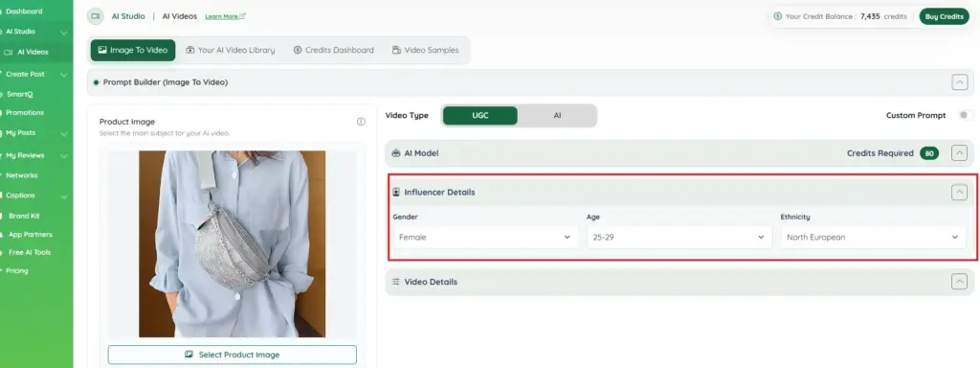This screenshot has height=368, width=980.
Task: Expand the Create Post sidebar menu
Action: 64,75
